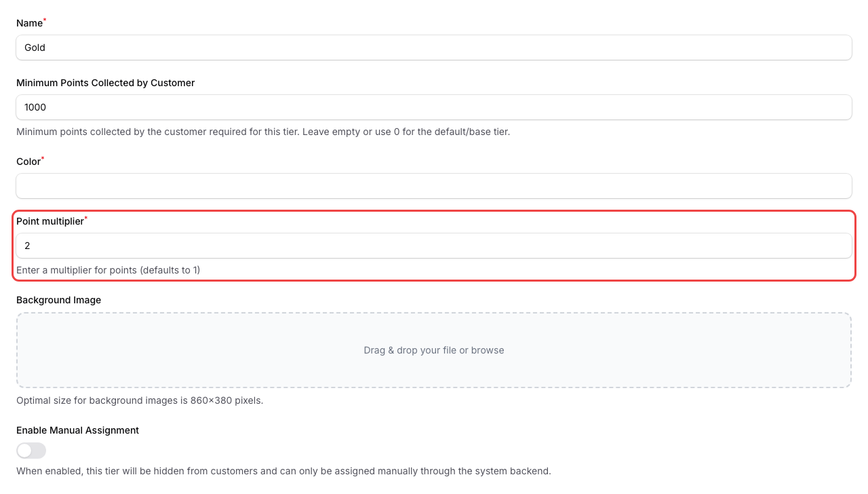Click the Background Image label

(x=58, y=300)
